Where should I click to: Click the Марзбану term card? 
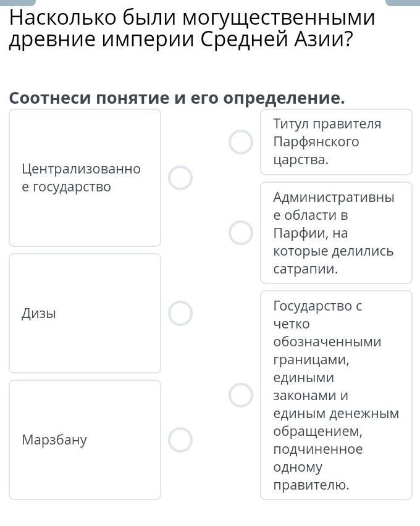point(85,440)
